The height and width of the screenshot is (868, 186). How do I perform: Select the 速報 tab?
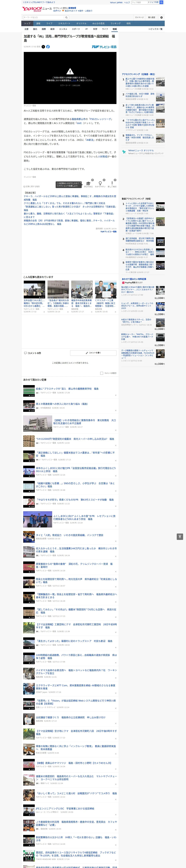(x=38, y=24)
